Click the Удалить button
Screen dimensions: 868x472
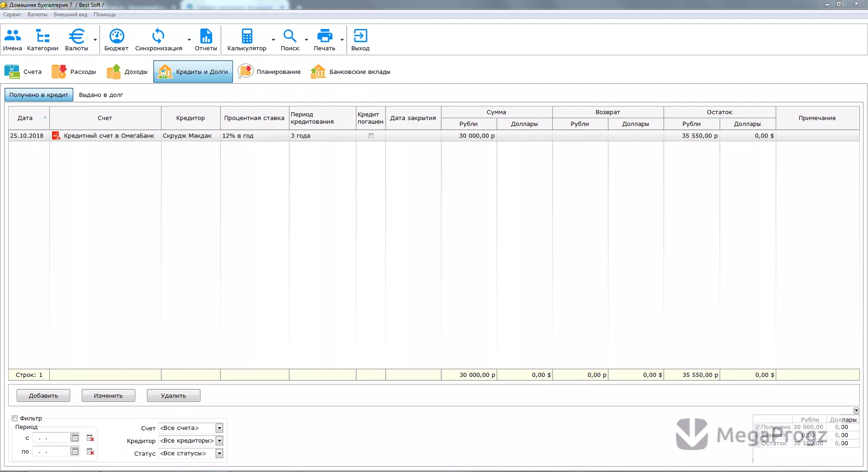174,396
